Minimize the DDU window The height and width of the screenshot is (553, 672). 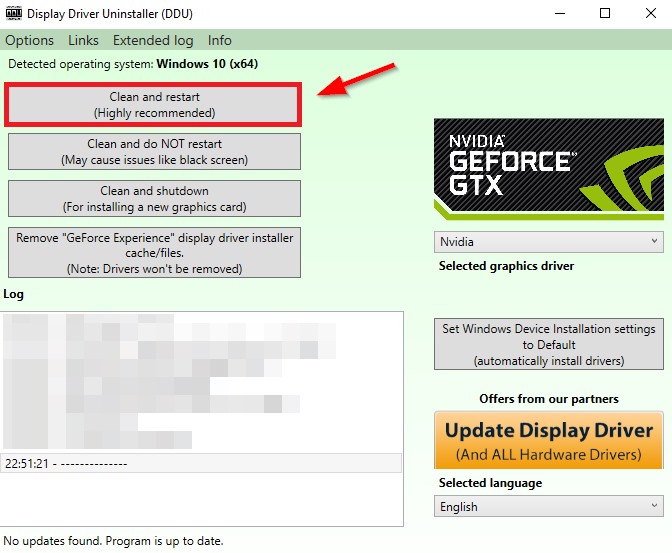tap(560, 13)
